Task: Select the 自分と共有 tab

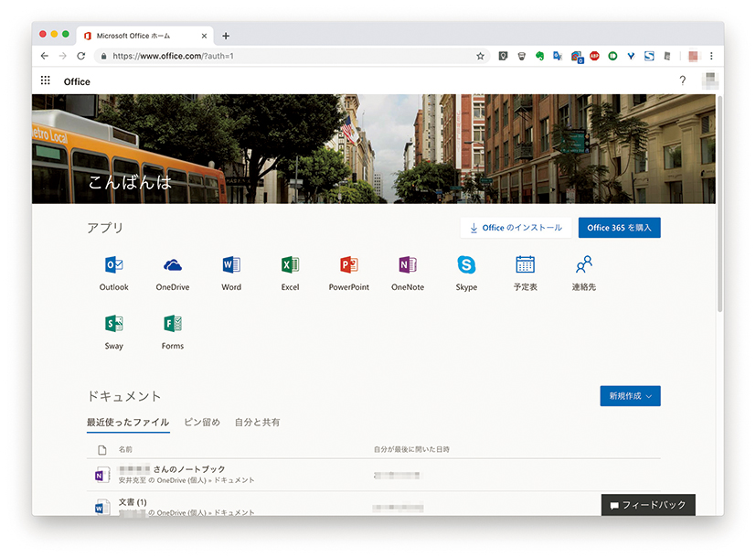Action: pos(257,423)
